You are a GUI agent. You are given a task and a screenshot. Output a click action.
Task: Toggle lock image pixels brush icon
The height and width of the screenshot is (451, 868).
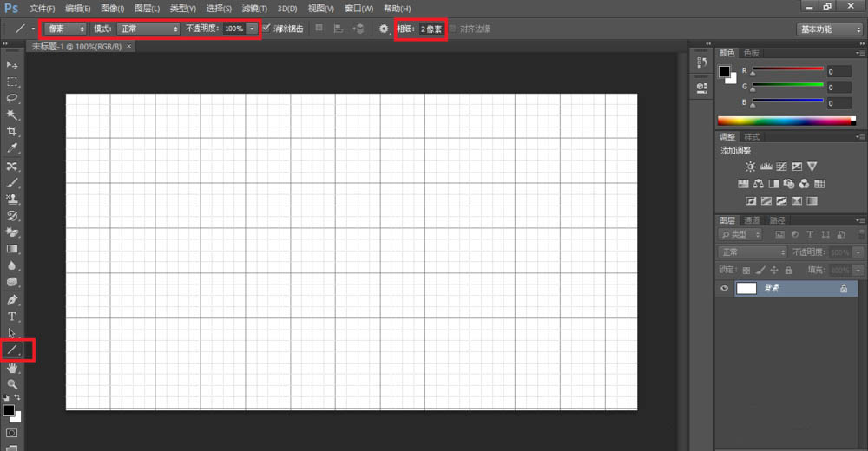coord(760,270)
